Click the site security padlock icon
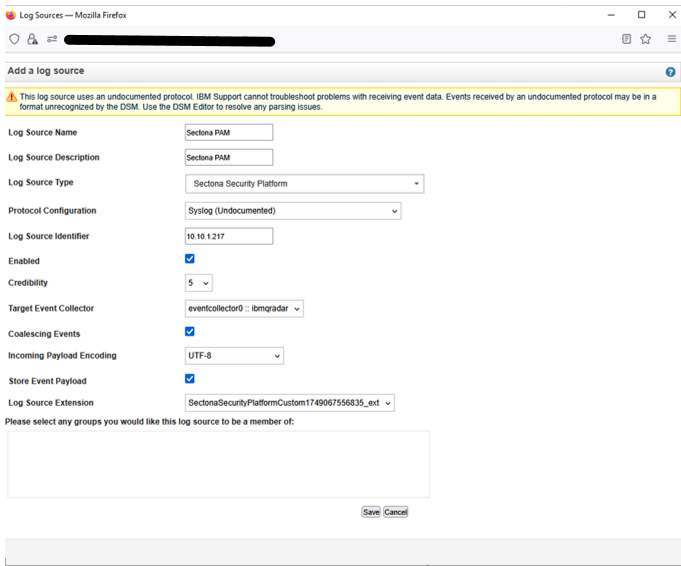The width and height of the screenshot is (681, 566). click(33, 39)
